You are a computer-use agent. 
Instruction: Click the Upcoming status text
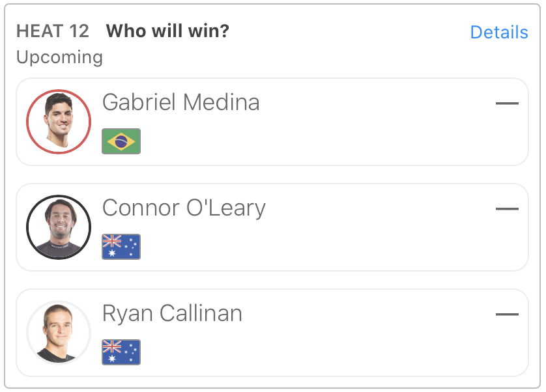(59, 57)
